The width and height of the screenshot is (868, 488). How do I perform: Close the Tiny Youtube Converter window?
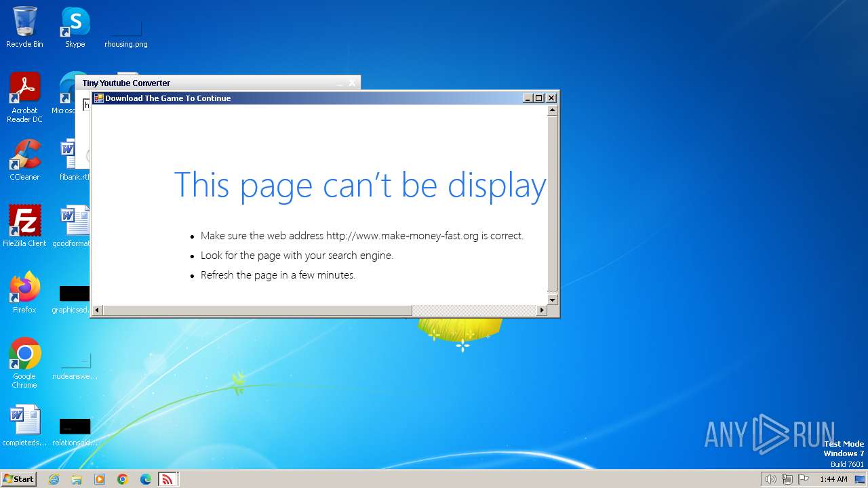[x=352, y=83]
